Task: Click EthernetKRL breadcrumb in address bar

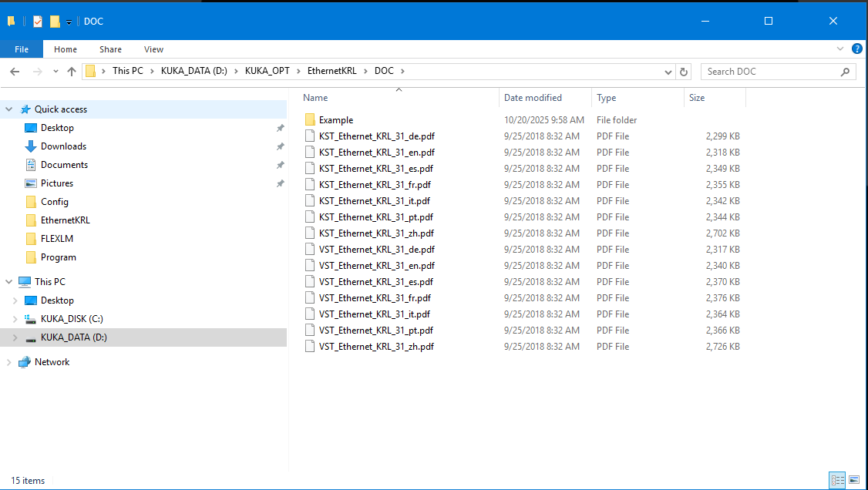Action: point(331,71)
